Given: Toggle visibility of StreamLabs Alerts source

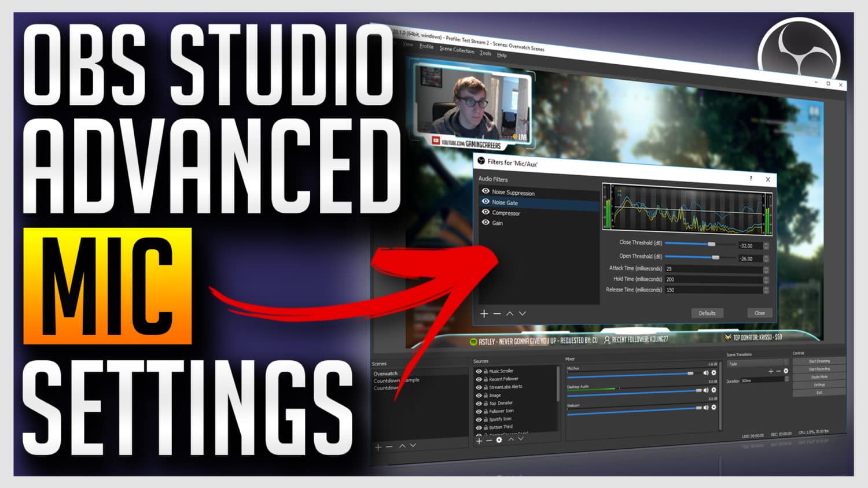Looking at the screenshot, I should [x=479, y=387].
